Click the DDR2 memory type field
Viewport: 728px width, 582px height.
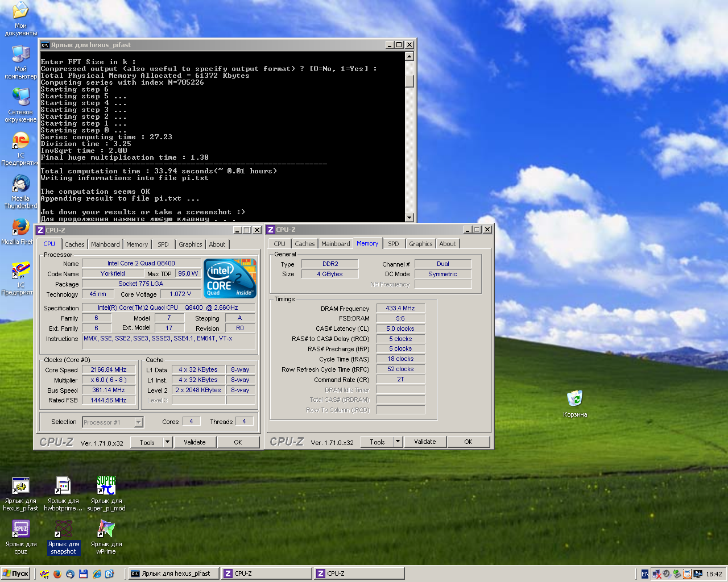click(x=330, y=264)
